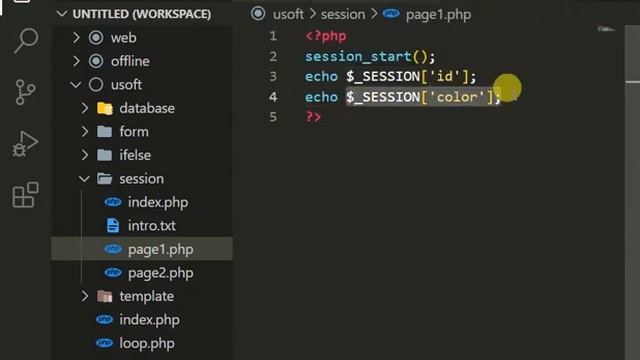This screenshot has height=360, width=640.
Task: Click the offline root folder icon
Action: 96,61
